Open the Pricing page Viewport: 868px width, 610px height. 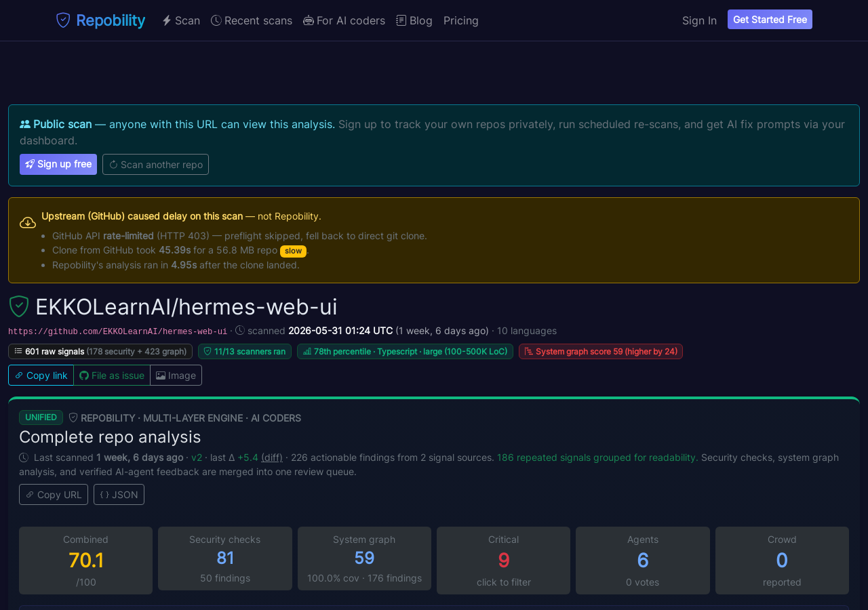tap(461, 20)
